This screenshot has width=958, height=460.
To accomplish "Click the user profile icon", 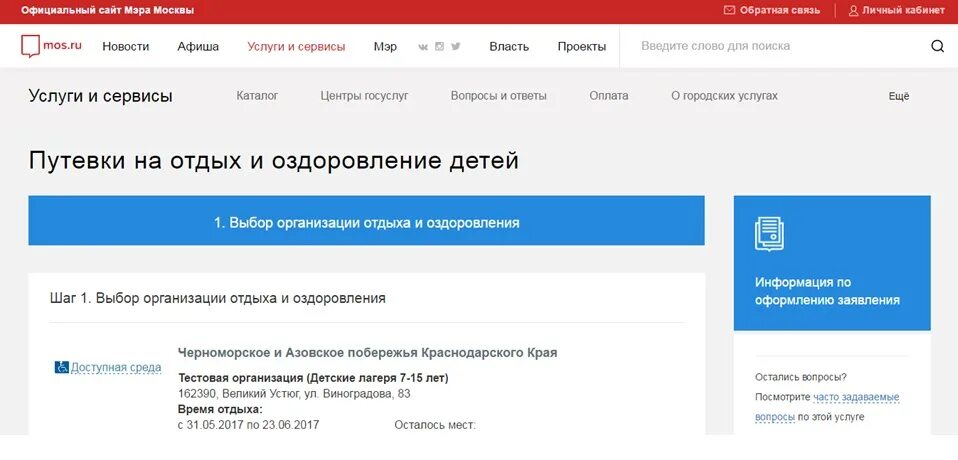I will [x=854, y=10].
